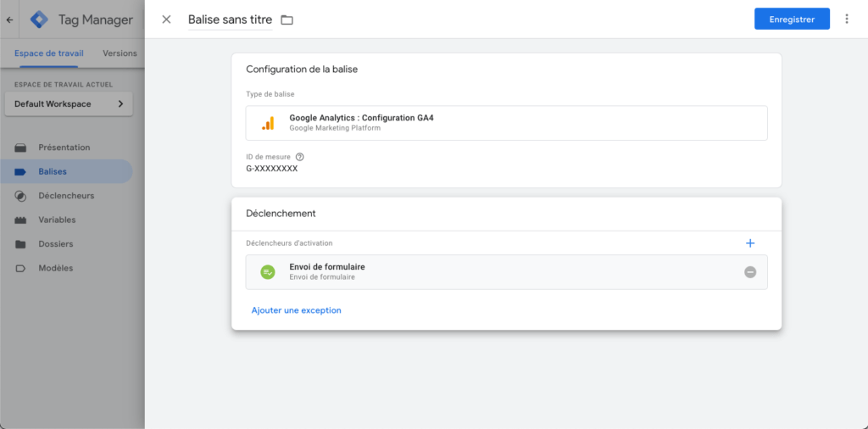Open Déclencheurs in the sidebar
Image resolution: width=868 pixels, height=429 pixels.
tap(66, 195)
